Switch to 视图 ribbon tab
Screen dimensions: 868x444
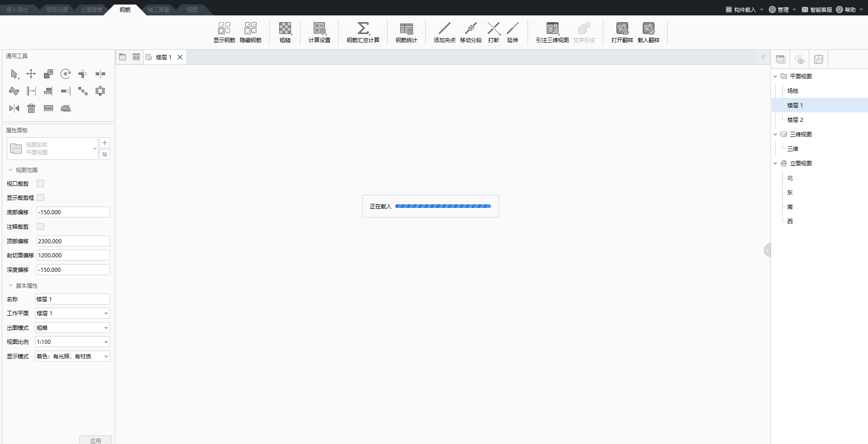(x=192, y=10)
